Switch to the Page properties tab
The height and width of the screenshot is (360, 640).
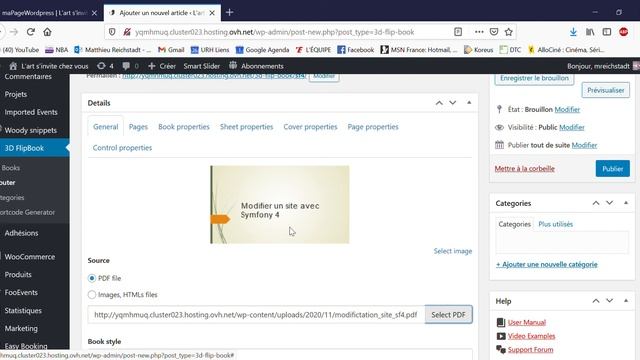tap(373, 127)
